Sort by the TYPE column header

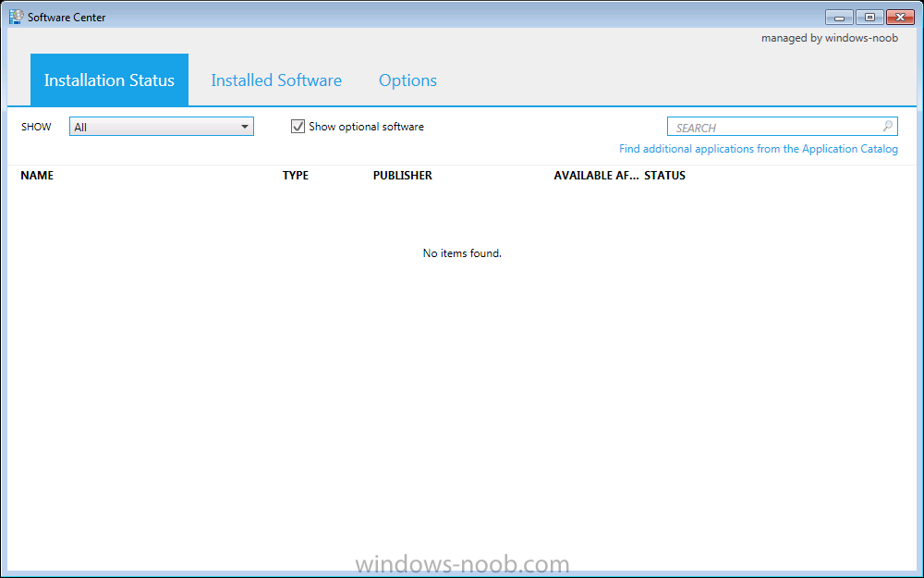pyautogui.click(x=296, y=175)
